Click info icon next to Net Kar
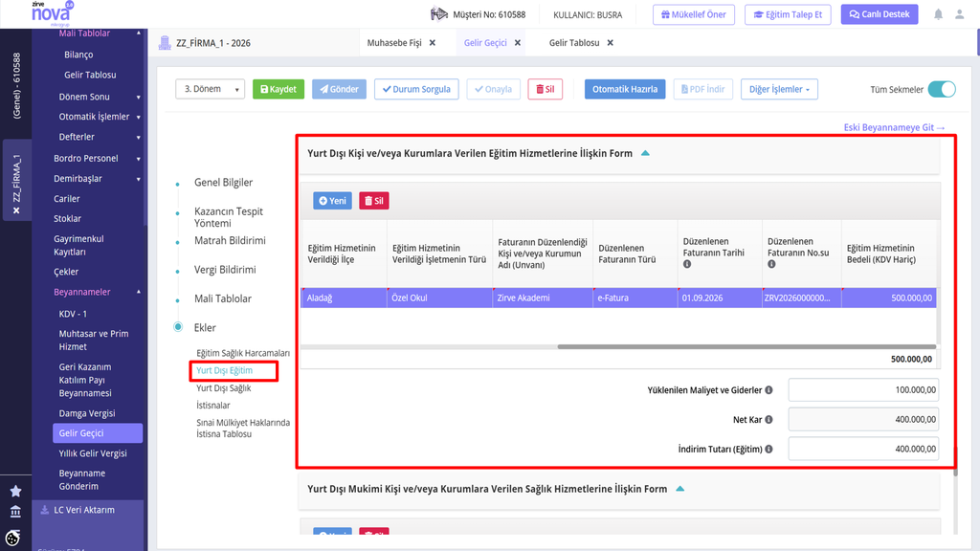The image size is (980, 551). [768, 419]
